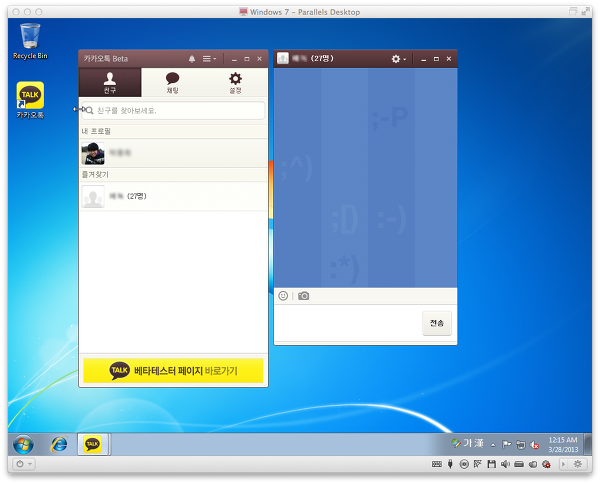Open the beta tester page banner
Screen dimensions: 600x484
tap(173, 370)
